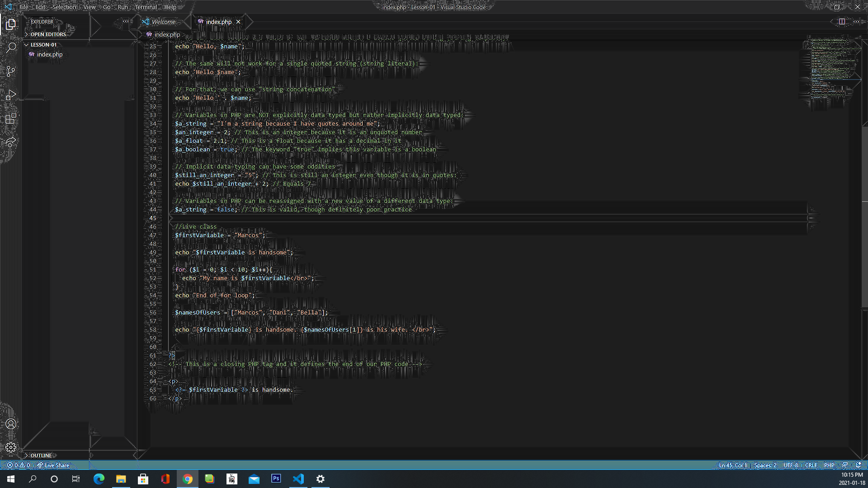
Task: Open the Run and Debug view
Action: (11, 95)
